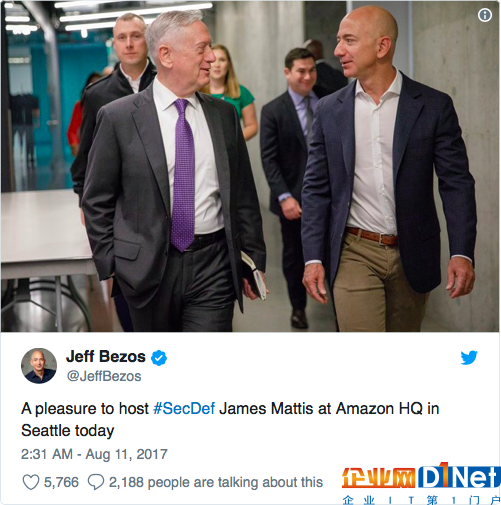The height and width of the screenshot is (505, 501).
Task: Open the embedded tweet photo
Action: pyautogui.click(x=250, y=166)
